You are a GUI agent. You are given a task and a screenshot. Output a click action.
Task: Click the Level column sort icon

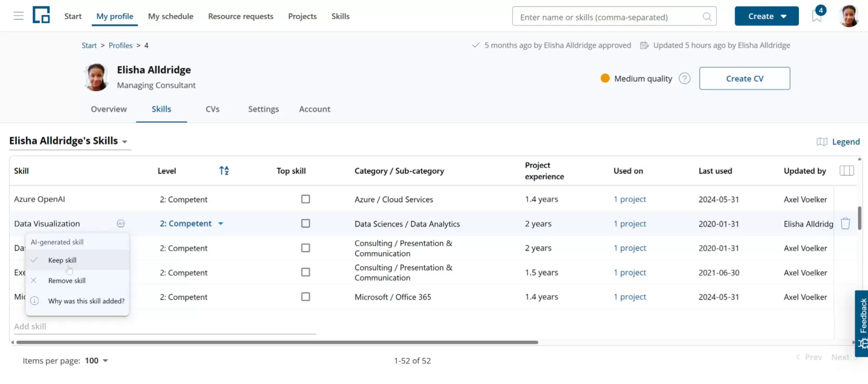224,171
